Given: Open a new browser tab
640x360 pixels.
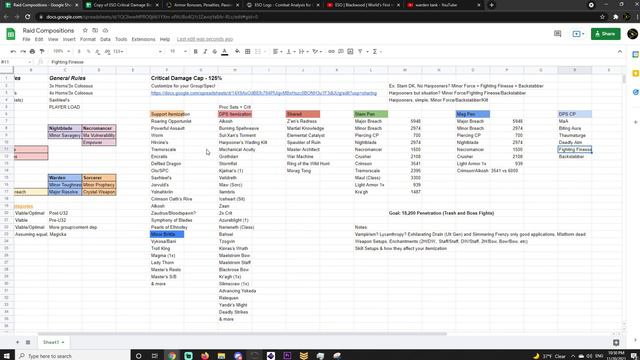Looking at the screenshot, I should (491, 5).
